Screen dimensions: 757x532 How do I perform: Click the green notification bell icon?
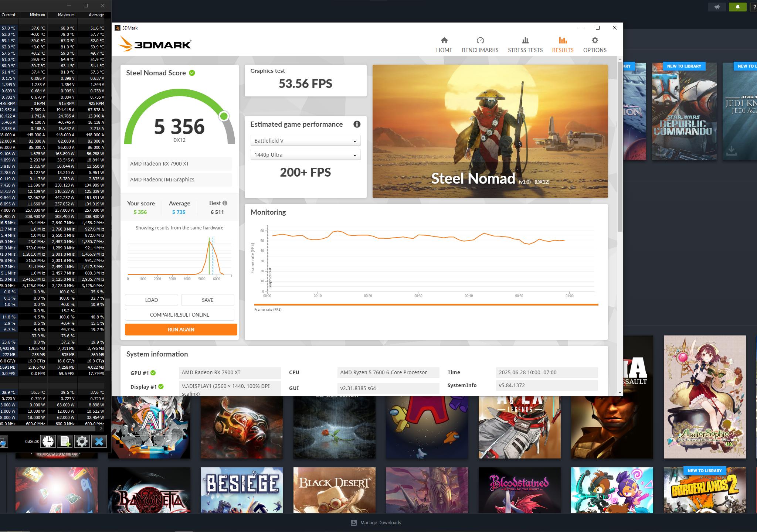click(737, 7)
